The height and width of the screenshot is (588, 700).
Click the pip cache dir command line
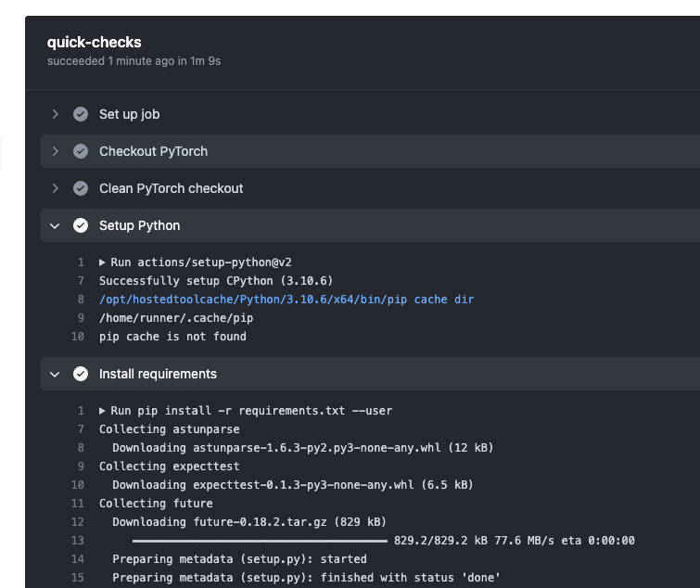tap(286, 300)
